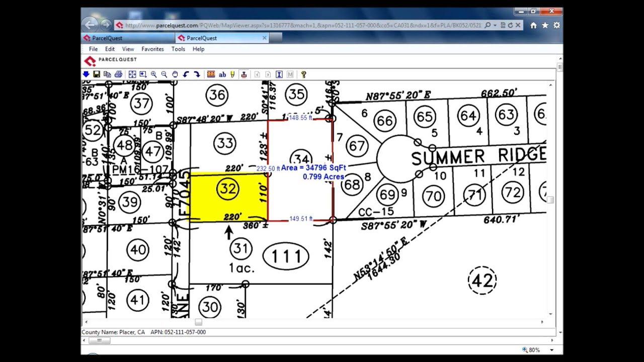Click the APN 052-111-057-000 status text
Viewport: 644px width, 362px height.
178,332
